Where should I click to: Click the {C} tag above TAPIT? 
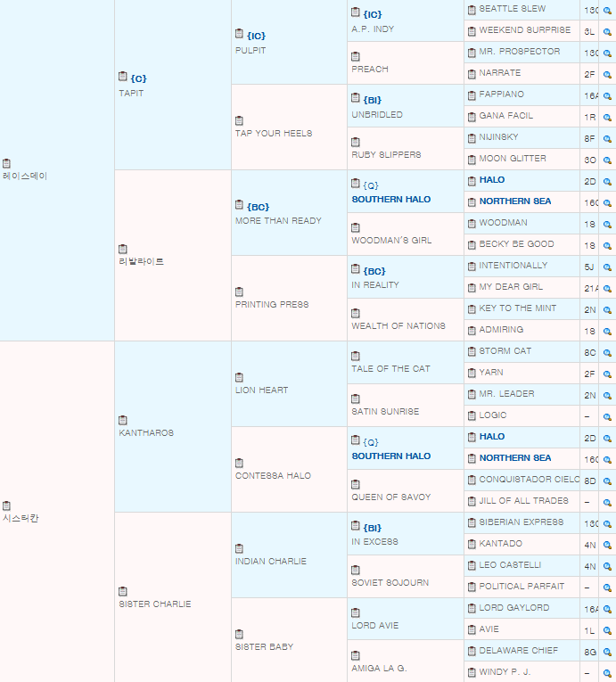click(139, 78)
